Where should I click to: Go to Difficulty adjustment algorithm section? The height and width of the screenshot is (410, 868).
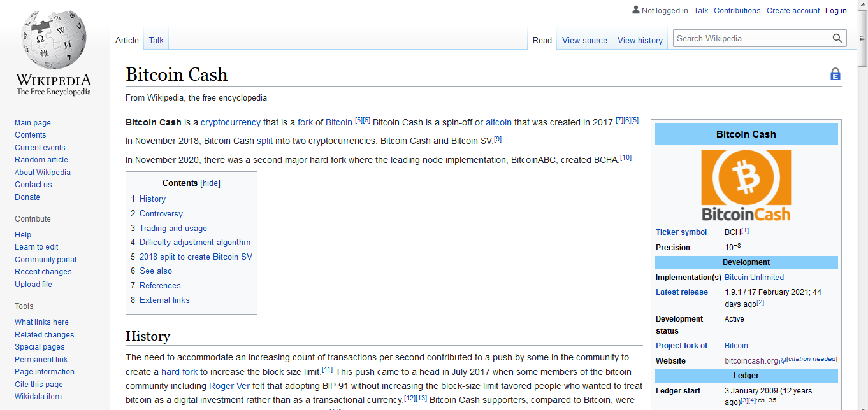tap(195, 243)
